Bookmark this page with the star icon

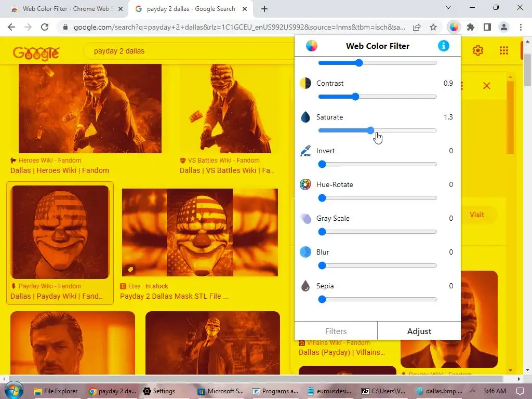point(433,27)
